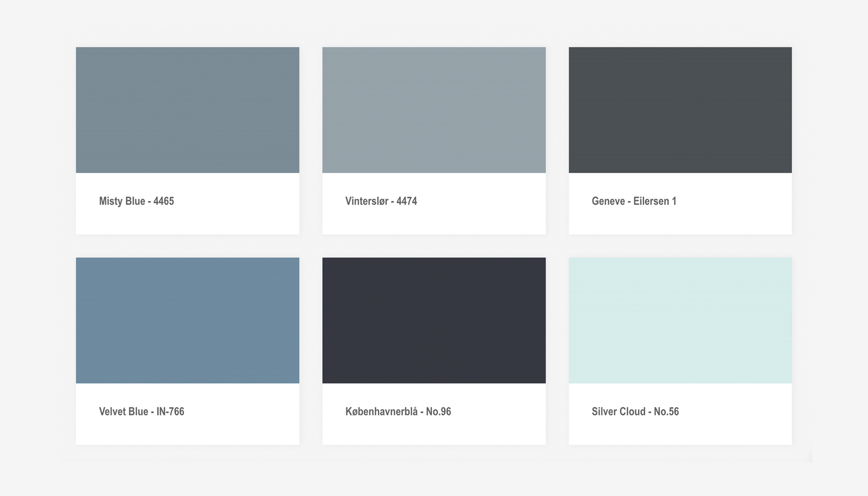The height and width of the screenshot is (496, 868).
Task: Click the words 'Silver Cloud' in card title
Action: click(619, 411)
